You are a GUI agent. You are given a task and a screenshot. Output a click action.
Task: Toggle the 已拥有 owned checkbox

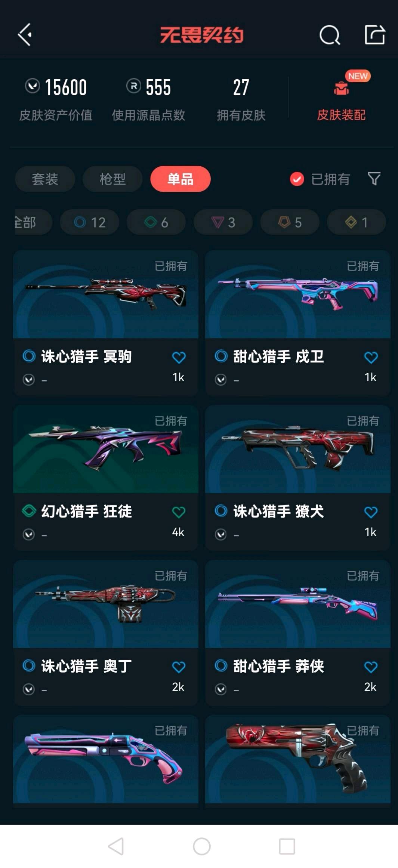pyautogui.click(x=297, y=179)
